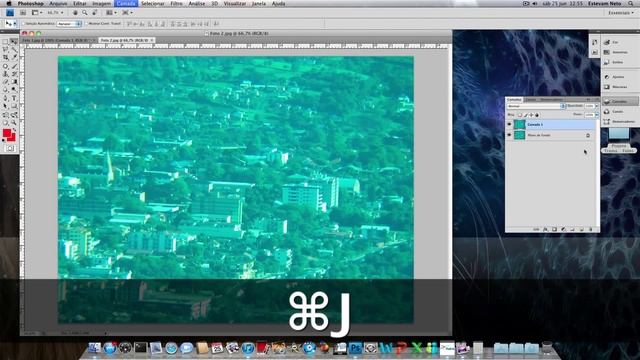Image resolution: width=640 pixels, height=360 pixels.
Task: Select the Crop tool
Action: pyautogui.click(x=5, y=57)
